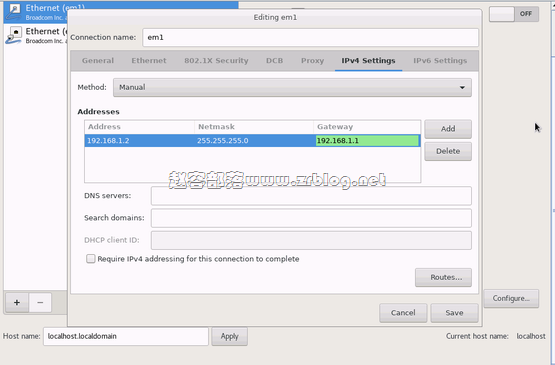Image resolution: width=555 pixels, height=365 pixels.
Task: Open the Ethernet tab
Action: click(149, 61)
